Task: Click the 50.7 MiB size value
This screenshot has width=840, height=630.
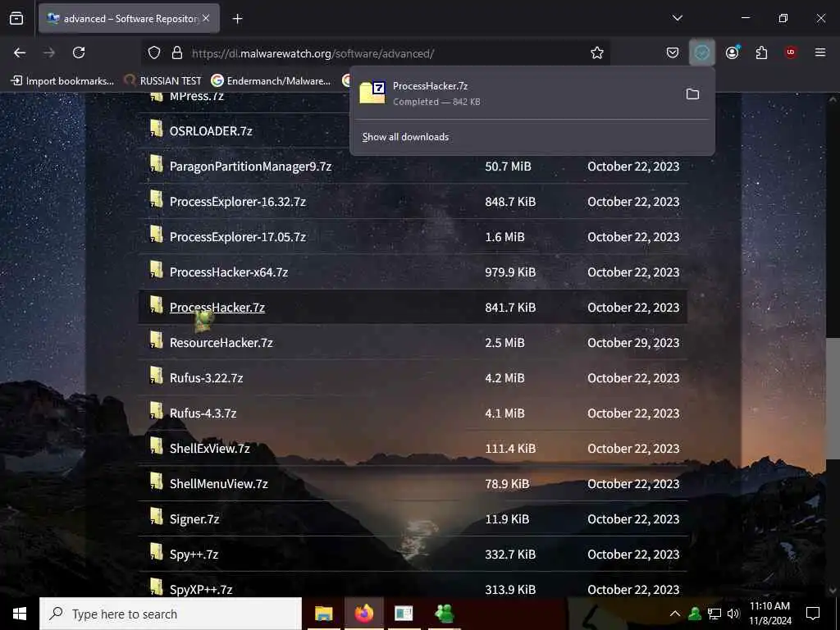Action: coord(508,167)
